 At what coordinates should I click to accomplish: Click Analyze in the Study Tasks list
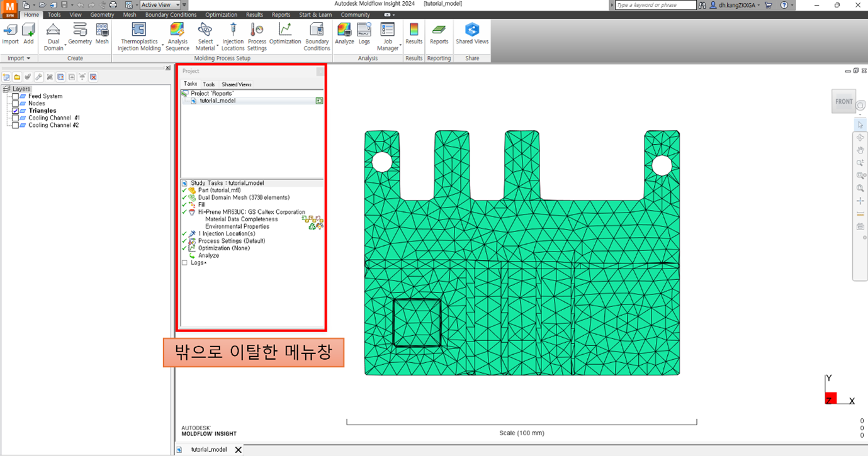[208, 255]
